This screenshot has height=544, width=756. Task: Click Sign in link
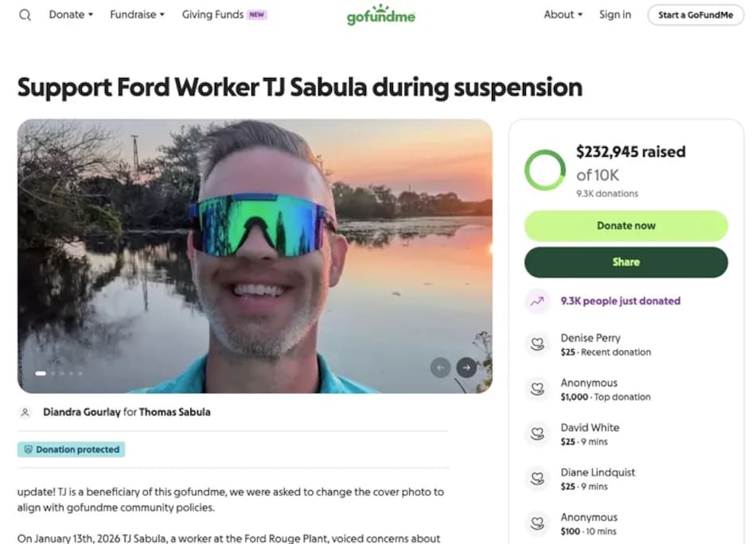(614, 15)
